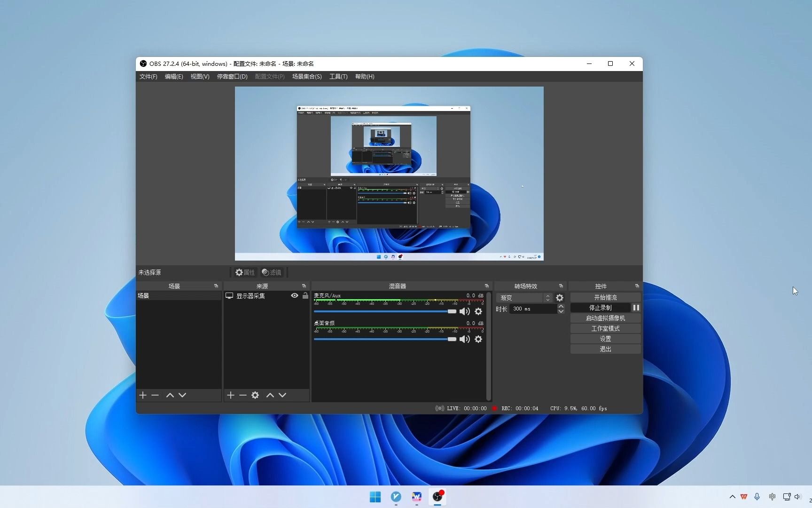
Task: Remove source using minus icon in Sources
Action: point(243,395)
